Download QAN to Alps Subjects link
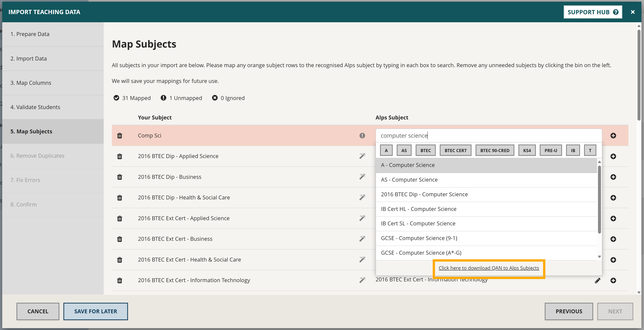644x330 pixels. tap(489, 268)
